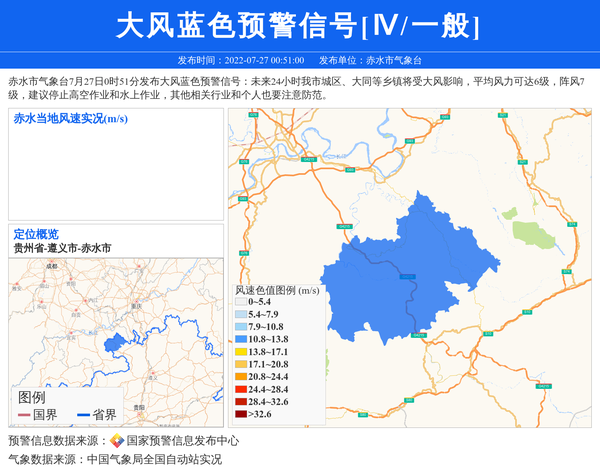The height and width of the screenshot is (471, 600).
Task: Click the 贵州省-遵义市-赤水市 location text
Action: click(x=62, y=248)
